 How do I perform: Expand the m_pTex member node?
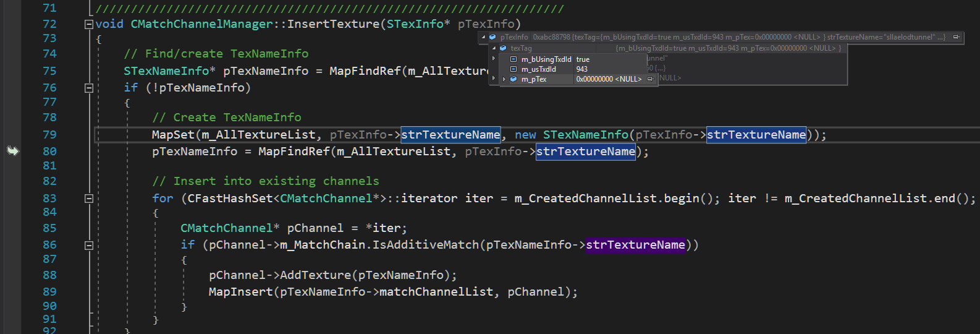coord(504,79)
